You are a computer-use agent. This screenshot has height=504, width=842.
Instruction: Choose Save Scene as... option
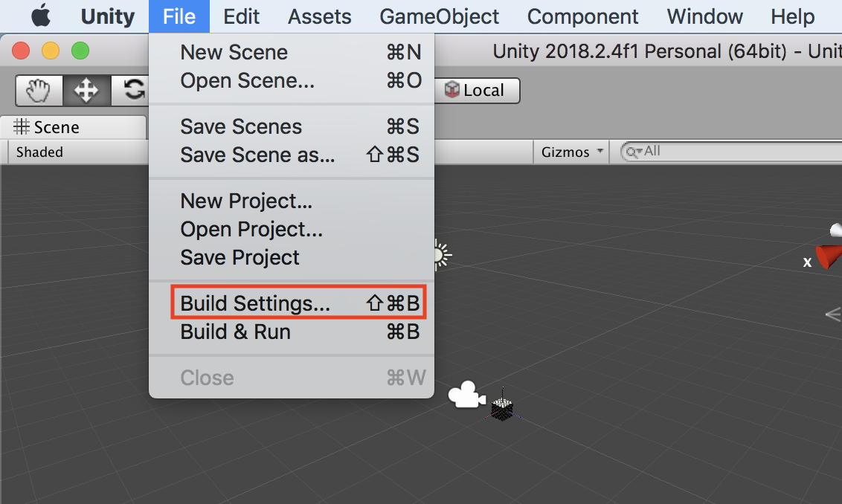click(x=257, y=155)
